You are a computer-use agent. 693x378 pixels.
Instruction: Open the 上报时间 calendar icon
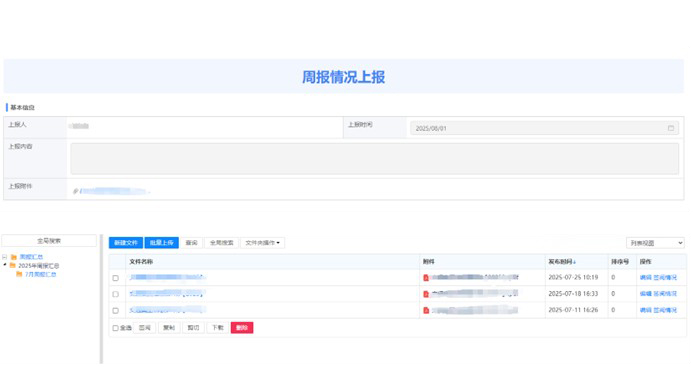coord(670,128)
